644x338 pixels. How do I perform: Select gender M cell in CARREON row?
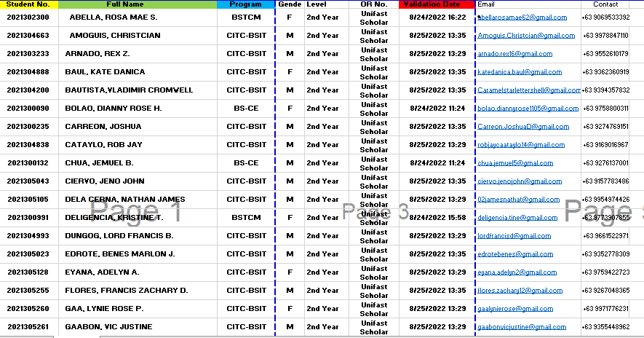click(290, 127)
